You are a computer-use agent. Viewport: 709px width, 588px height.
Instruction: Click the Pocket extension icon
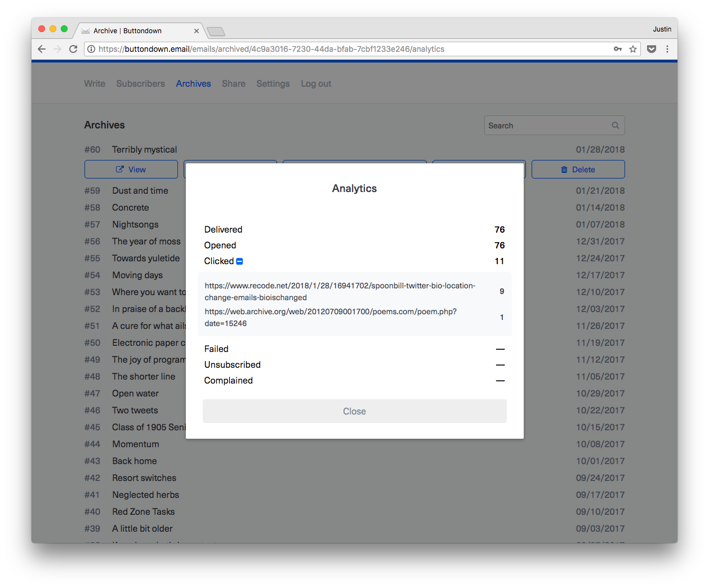click(x=652, y=49)
